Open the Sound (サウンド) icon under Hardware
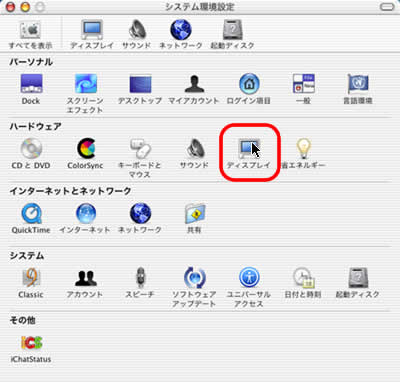The image size is (400, 382). [195, 148]
